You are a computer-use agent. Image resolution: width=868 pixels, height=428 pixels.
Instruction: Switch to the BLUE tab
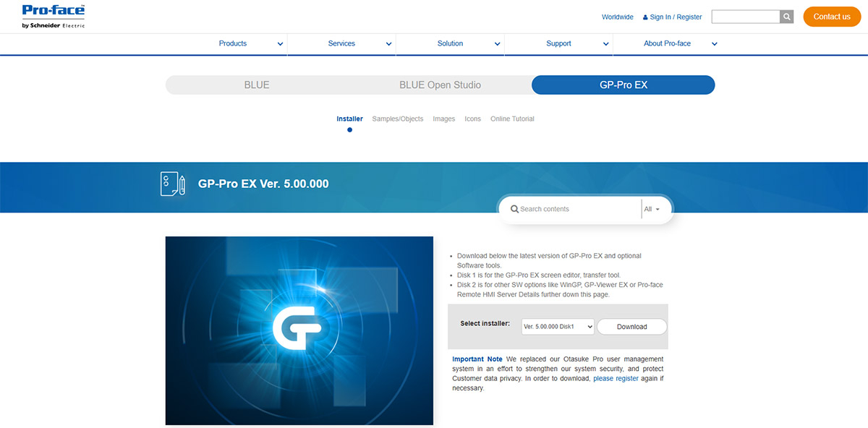coord(257,85)
